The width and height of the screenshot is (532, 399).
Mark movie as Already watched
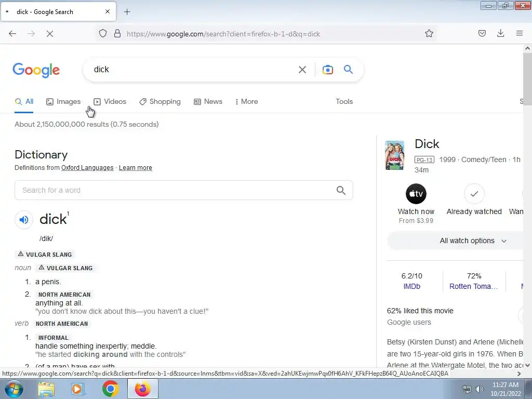(474, 194)
